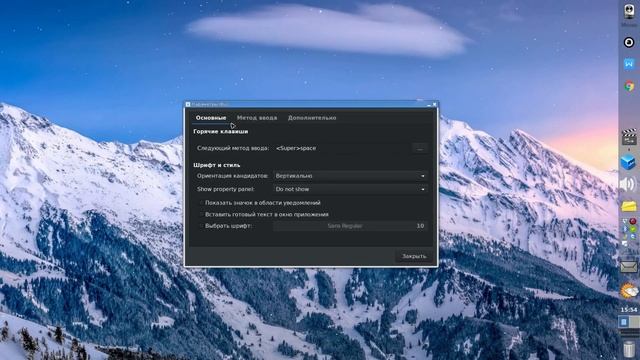Click the <Super>space shortcut field
The image size is (640, 360).
342,148
